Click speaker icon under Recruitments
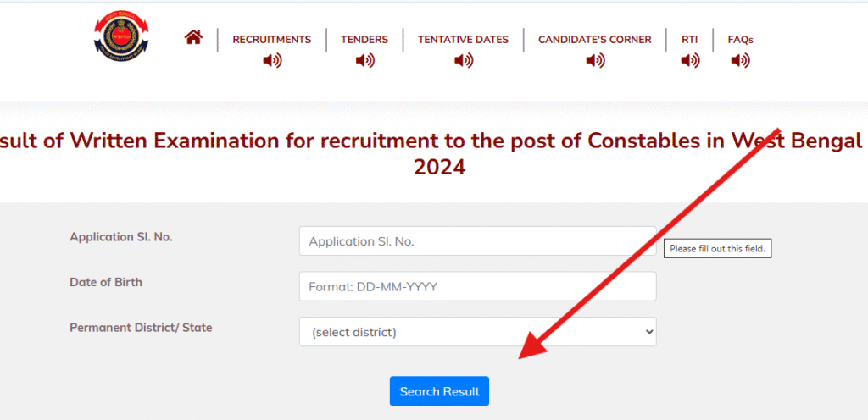This screenshot has width=868, height=420. [x=272, y=60]
